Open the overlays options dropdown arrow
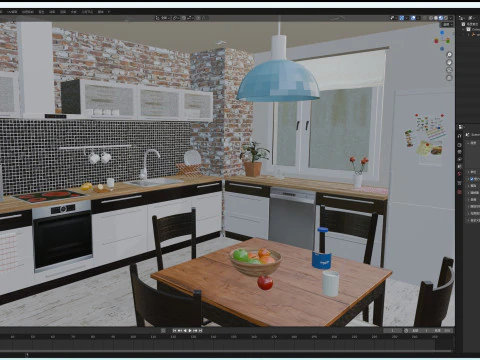Viewport: 480px width, 360px height. coord(418,18)
